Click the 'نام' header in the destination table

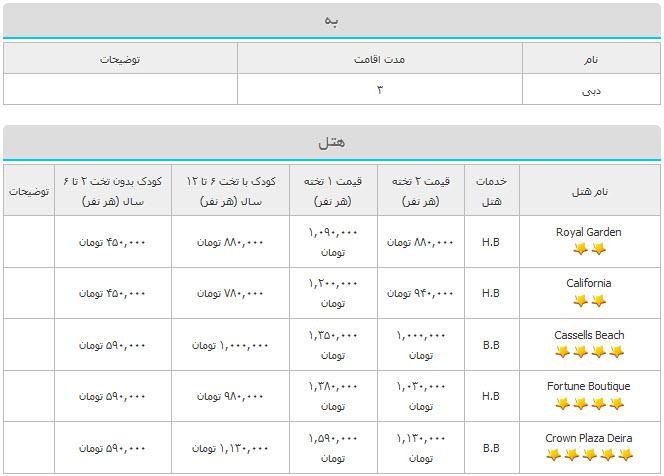click(591, 59)
